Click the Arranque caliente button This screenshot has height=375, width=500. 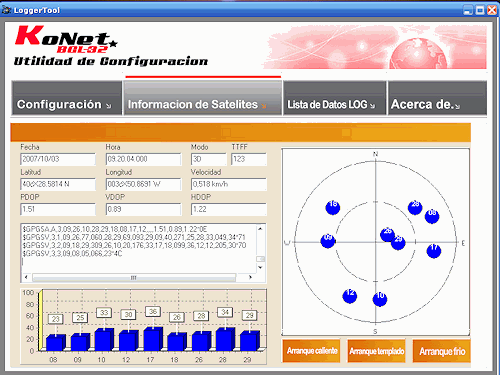point(311,351)
